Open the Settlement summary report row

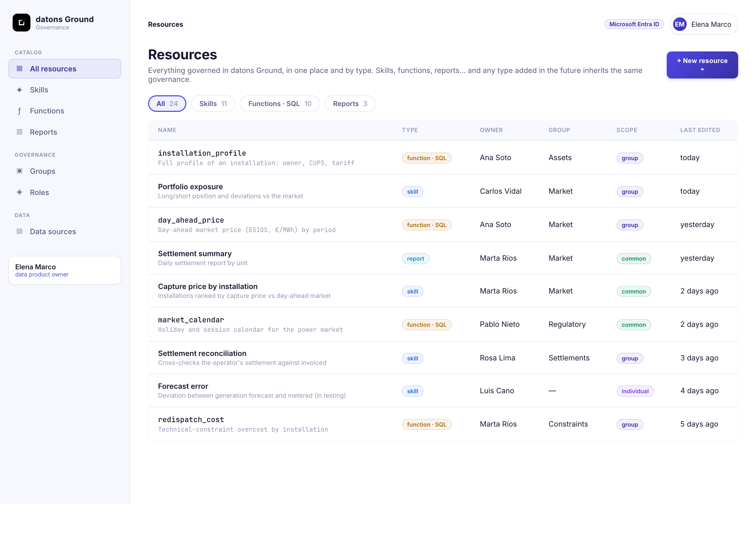[443, 258]
